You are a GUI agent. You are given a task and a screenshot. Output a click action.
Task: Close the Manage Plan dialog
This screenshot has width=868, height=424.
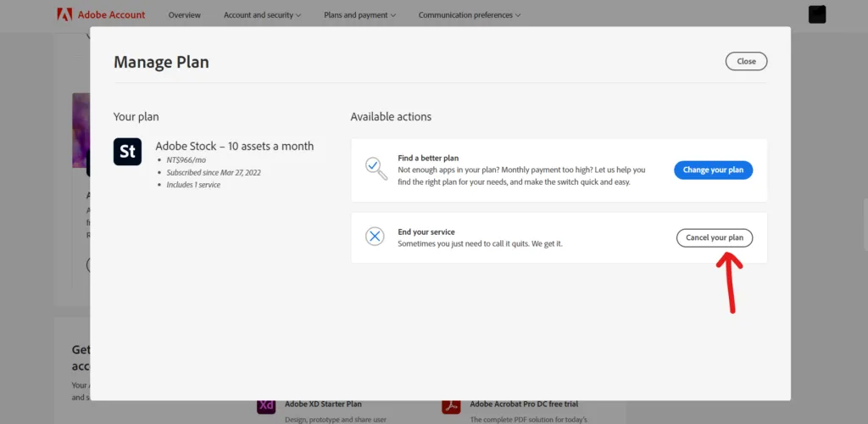point(746,61)
